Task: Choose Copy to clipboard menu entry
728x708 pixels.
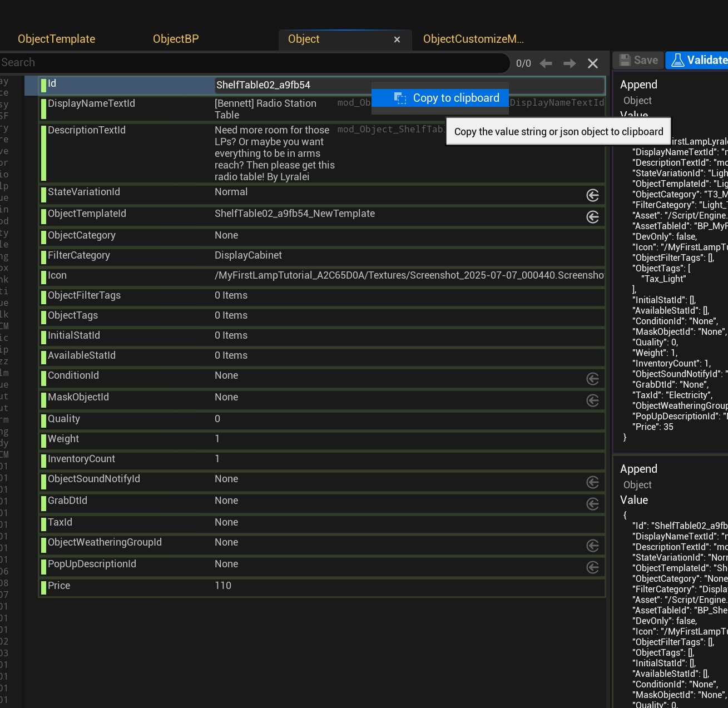Action: click(x=440, y=98)
